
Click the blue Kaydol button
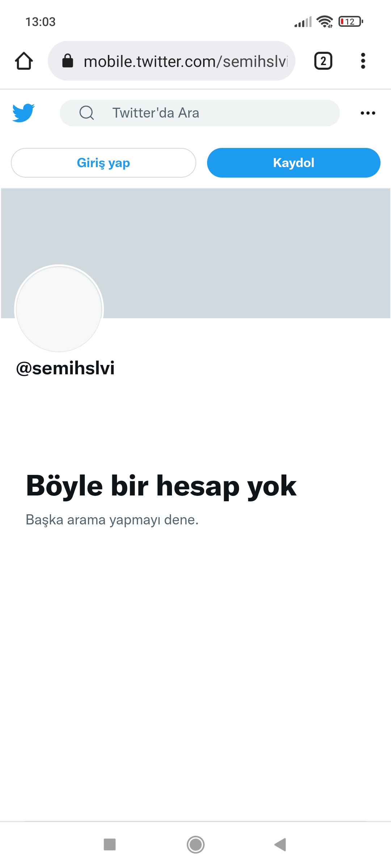pyautogui.click(x=294, y=163)
